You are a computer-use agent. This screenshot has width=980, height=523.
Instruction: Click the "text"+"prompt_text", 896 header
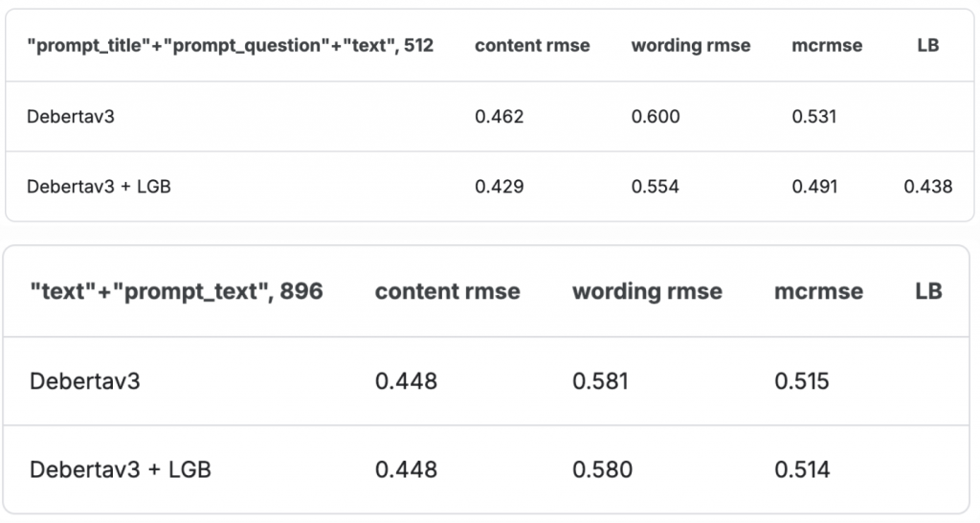[176, 291]
